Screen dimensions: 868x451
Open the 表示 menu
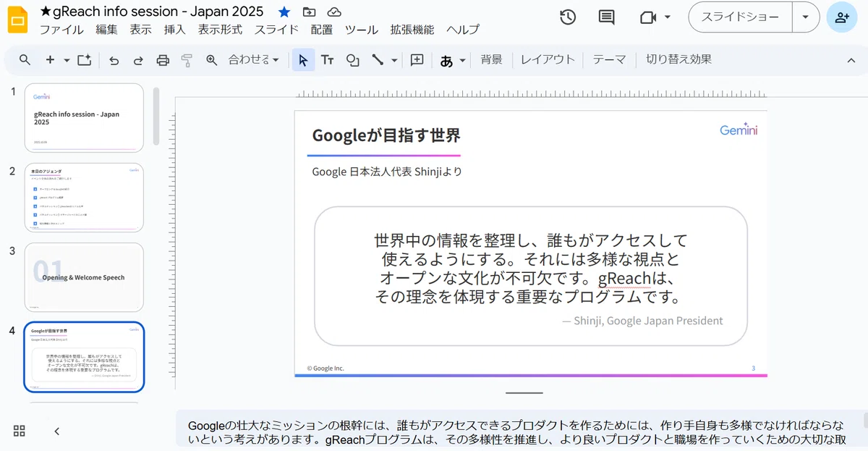(140, 30)
